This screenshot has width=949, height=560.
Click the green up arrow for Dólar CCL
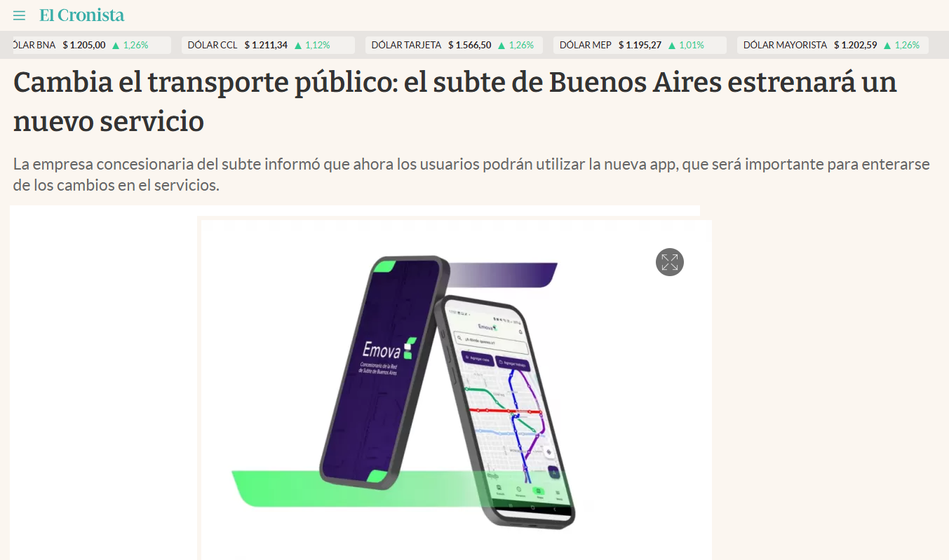click(x=298, y=46)
